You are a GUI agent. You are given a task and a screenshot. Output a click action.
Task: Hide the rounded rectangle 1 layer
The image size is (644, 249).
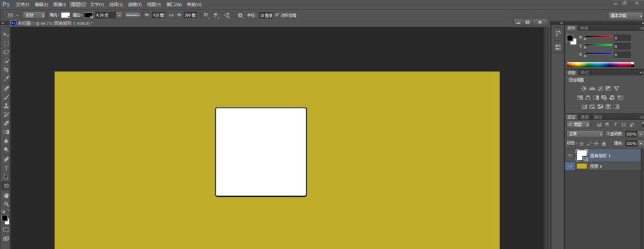(570, 155)
